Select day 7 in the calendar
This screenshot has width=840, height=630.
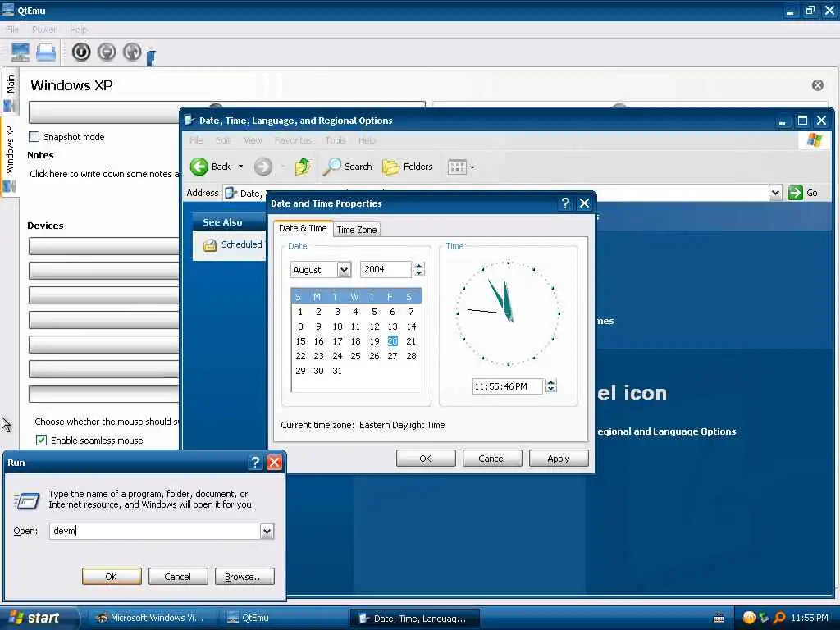click(411, 312)
